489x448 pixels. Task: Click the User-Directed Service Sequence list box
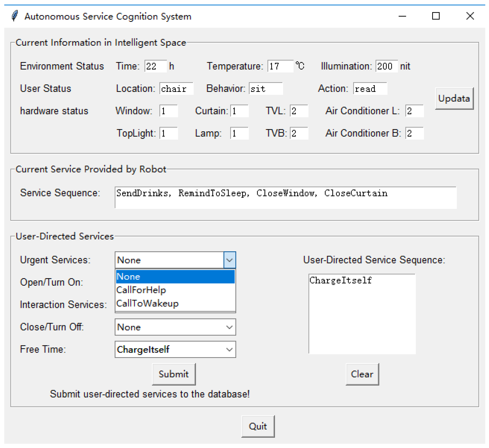pyautogui.click(x=362, y=314)
